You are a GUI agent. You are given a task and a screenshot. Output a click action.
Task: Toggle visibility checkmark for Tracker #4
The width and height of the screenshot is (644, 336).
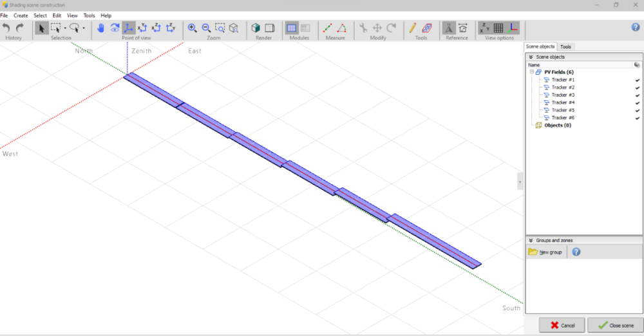[637, 102]
